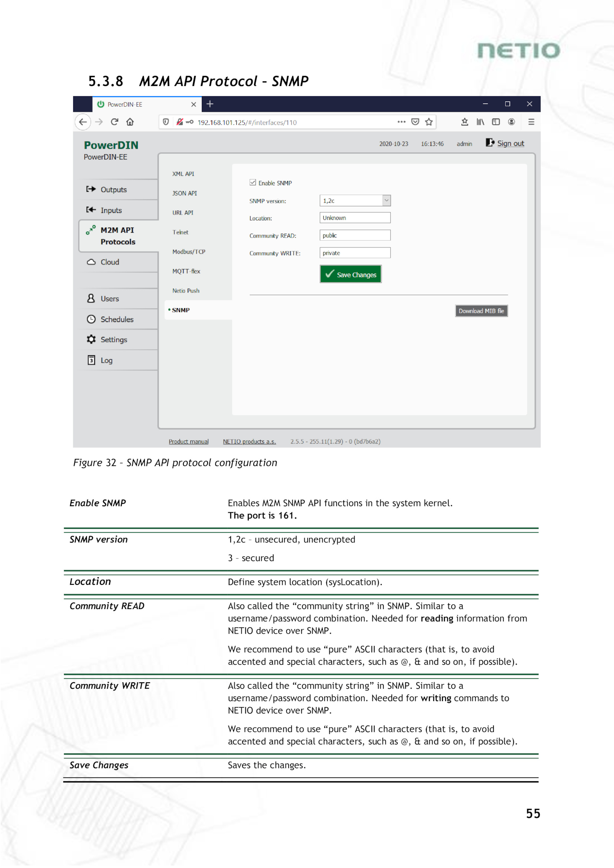Click the browser back arrow

[x=83, y=122]
